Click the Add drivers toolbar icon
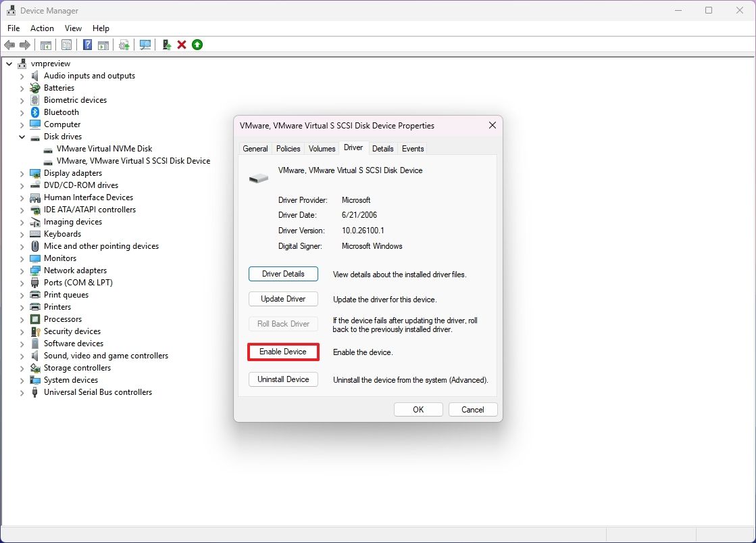The image size is (756, 543). pyautogui.click(x=166, y=45)
